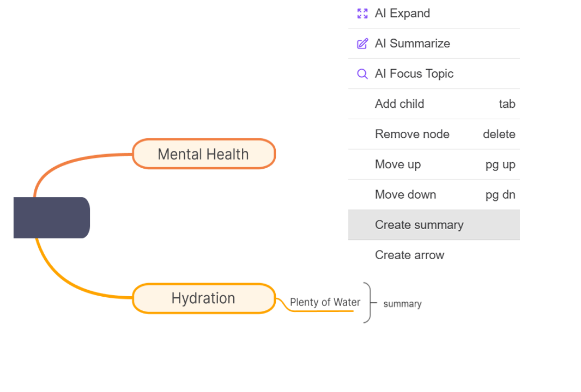Choose AI Summarize from context menu
The image size is (581, 392).
click(x=413, y=44)
